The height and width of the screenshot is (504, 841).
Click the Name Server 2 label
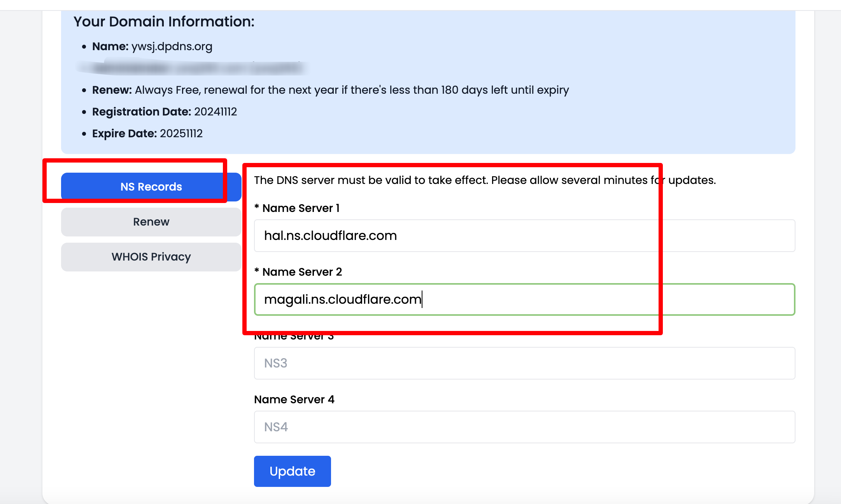click(x=302, y=272)
